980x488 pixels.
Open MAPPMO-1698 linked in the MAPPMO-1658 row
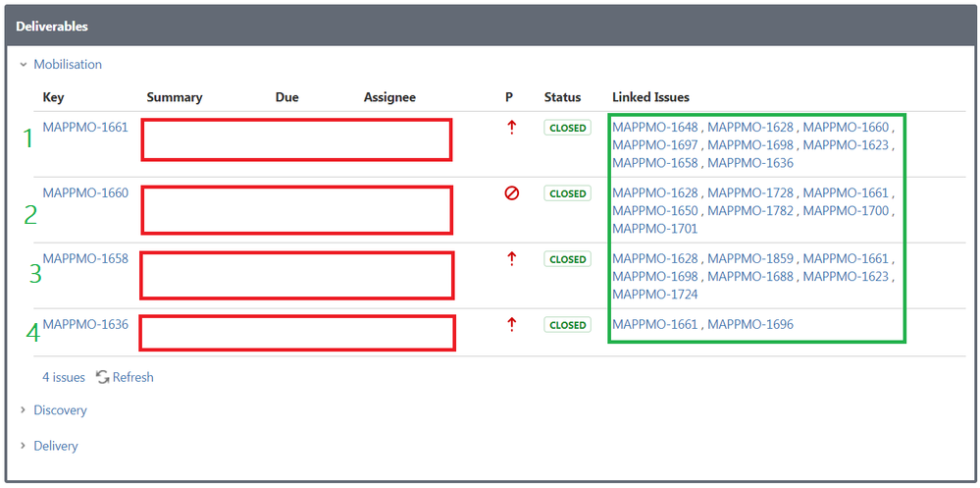(x=655, y=276)
